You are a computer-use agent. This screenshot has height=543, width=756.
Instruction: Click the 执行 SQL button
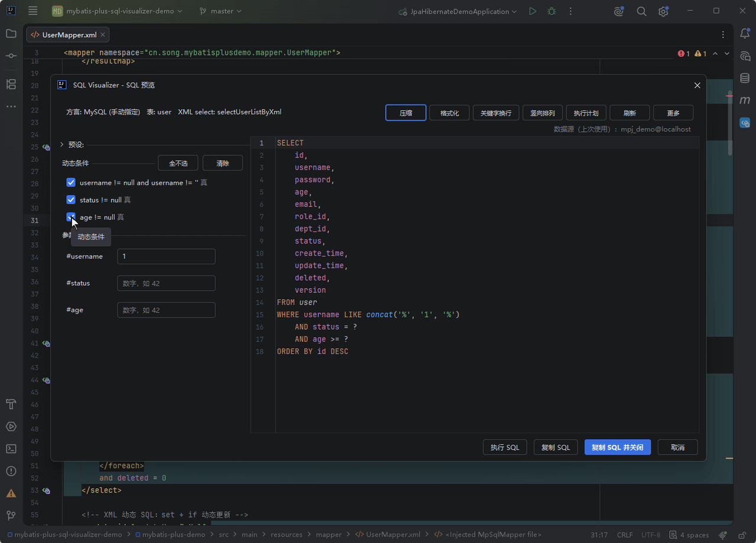click(x=505, y=447)
